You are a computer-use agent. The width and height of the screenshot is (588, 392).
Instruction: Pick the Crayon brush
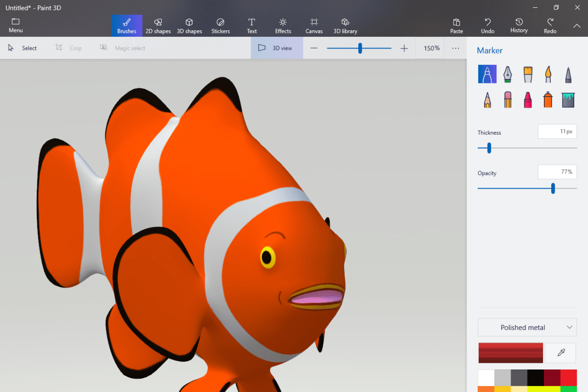click(528, 100)
